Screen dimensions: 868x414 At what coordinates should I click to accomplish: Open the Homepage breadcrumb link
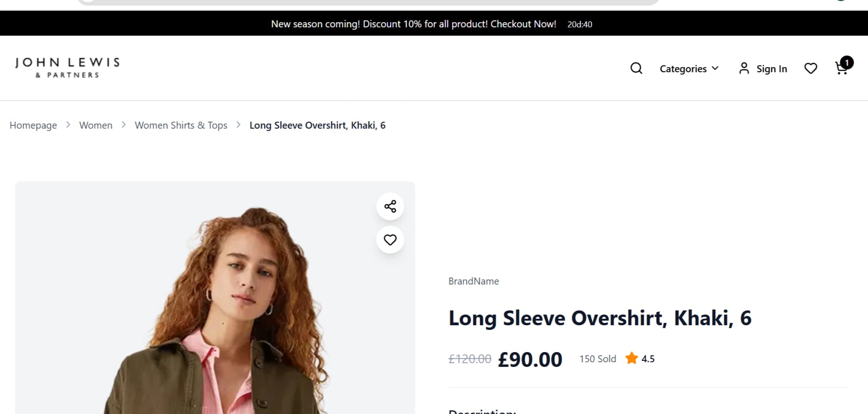click(33, 125)
